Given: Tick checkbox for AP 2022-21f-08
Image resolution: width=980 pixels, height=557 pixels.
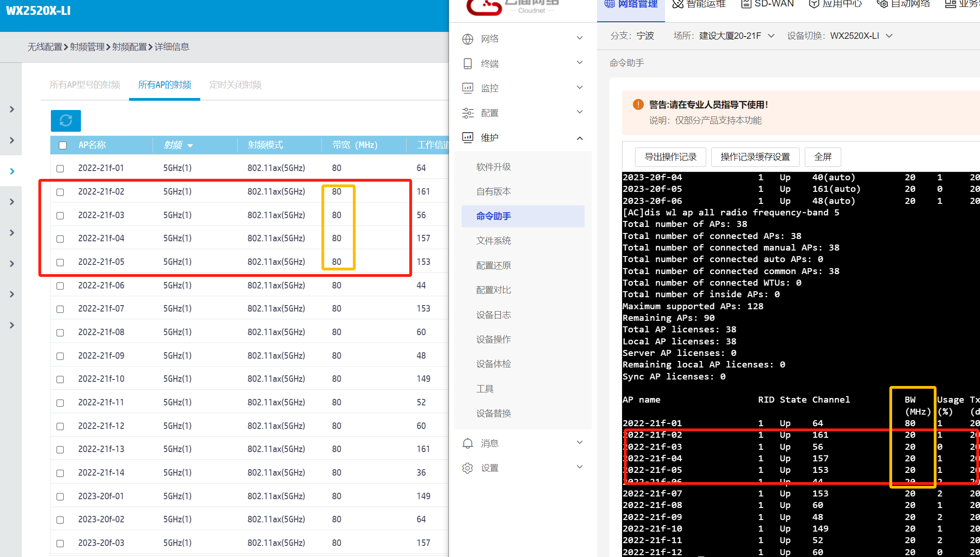Looking at the screenshot, I should click(60, 332).
